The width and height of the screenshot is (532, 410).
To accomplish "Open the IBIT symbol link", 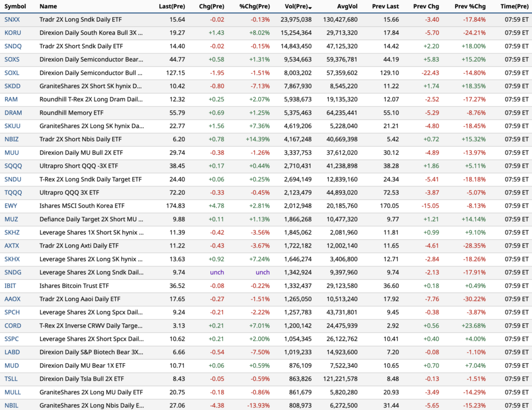I will coord(10,285).
